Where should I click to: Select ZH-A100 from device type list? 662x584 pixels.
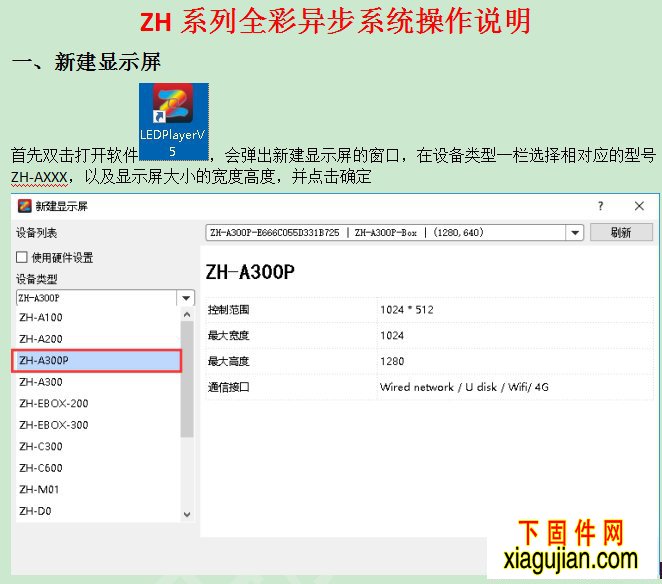[98, 317]
